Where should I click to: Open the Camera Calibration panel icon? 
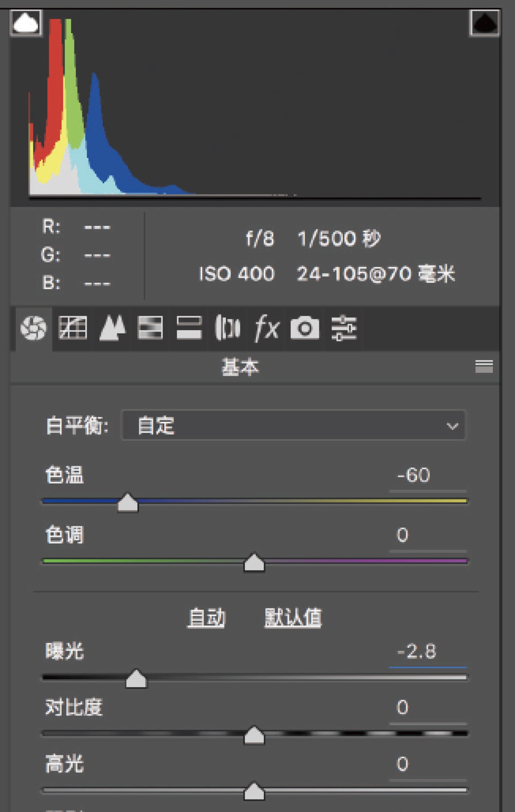304,328
